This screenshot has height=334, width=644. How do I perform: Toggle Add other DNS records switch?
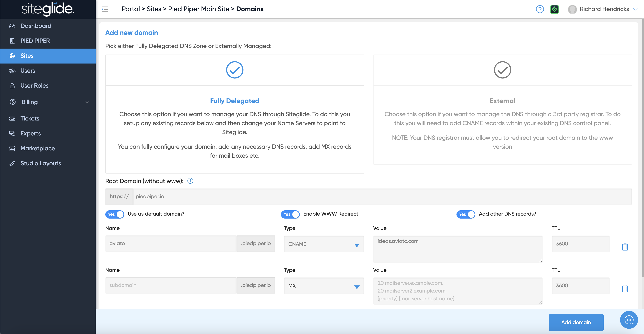click(466, 214)
